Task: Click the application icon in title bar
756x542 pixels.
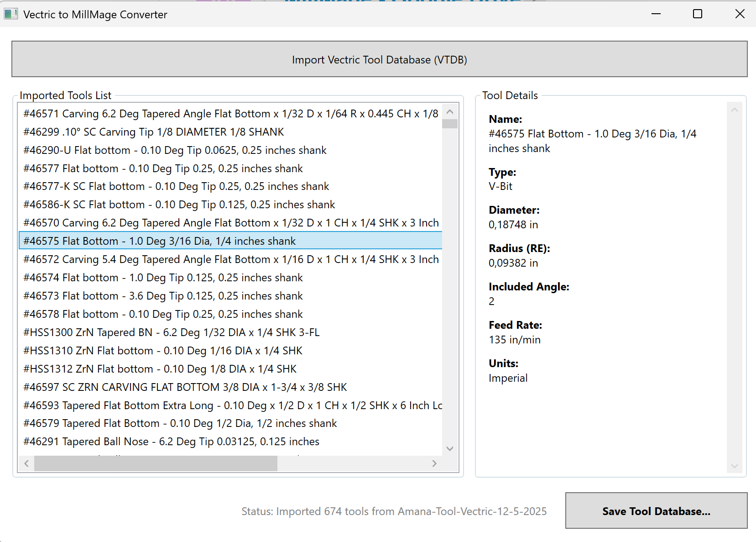Action: tap(10, 14)
